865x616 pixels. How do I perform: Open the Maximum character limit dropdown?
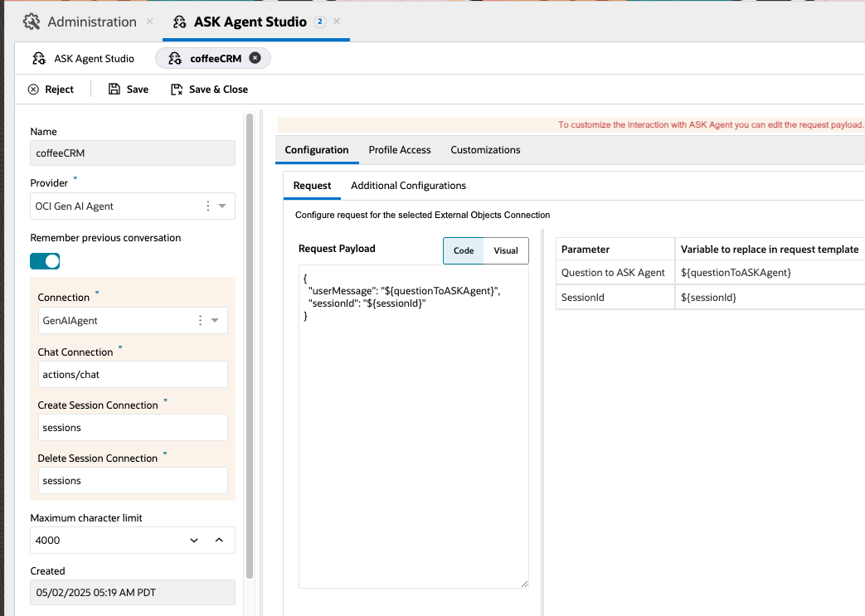point(193,540)
